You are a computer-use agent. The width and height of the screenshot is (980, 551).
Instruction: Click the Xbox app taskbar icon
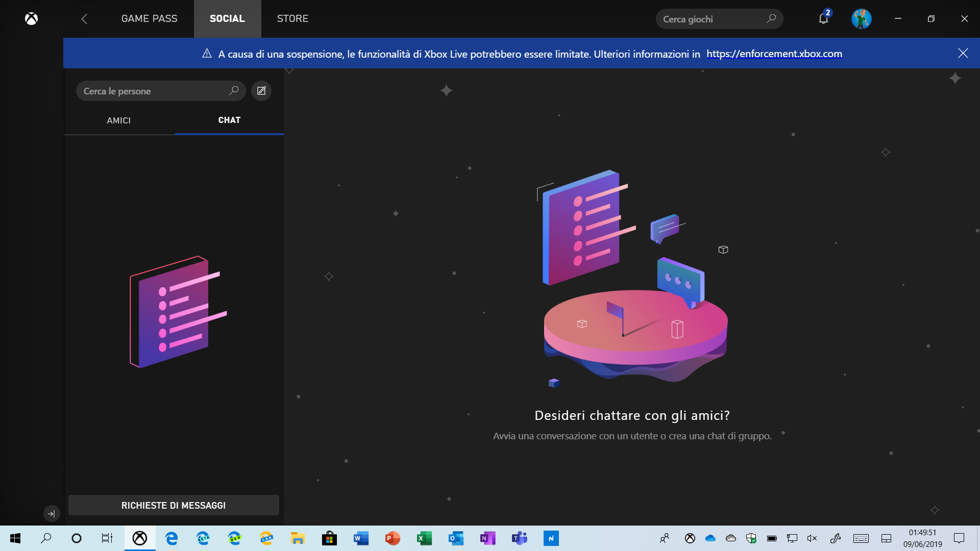coord(140,538)
